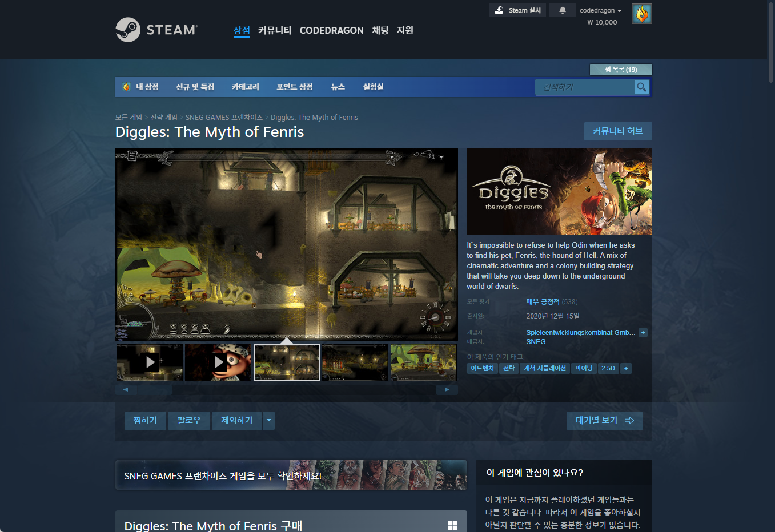Image resolution: width=775 pixels, height=532 pixels.
Task: Open the 실험실 tab
Action: point(374,87)
